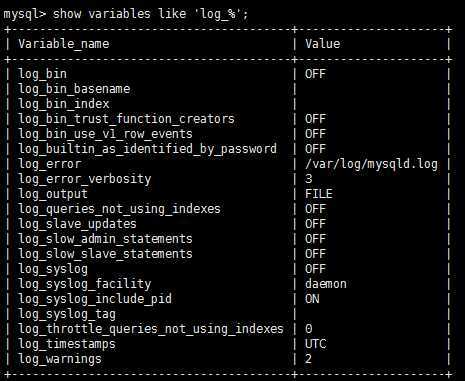The width and height of the screenshot is (465, 381).
Task: Select log_bin_trust_function_creators variable name
Action: click(x=126, y=119)
